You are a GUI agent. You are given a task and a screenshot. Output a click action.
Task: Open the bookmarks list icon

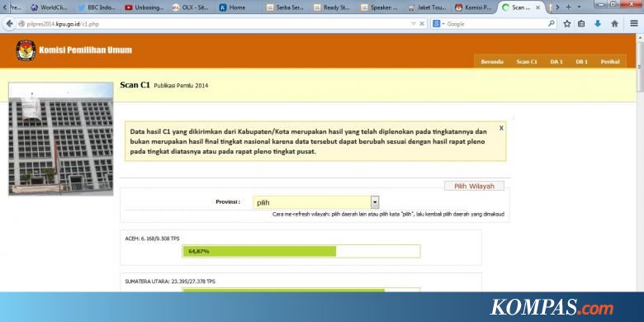[x=581, y=24]
